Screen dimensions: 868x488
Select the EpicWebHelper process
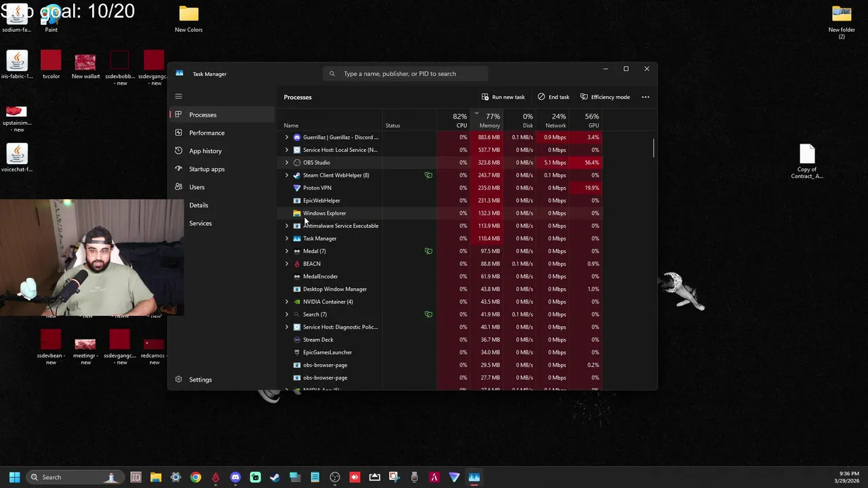tap(321, 201)
